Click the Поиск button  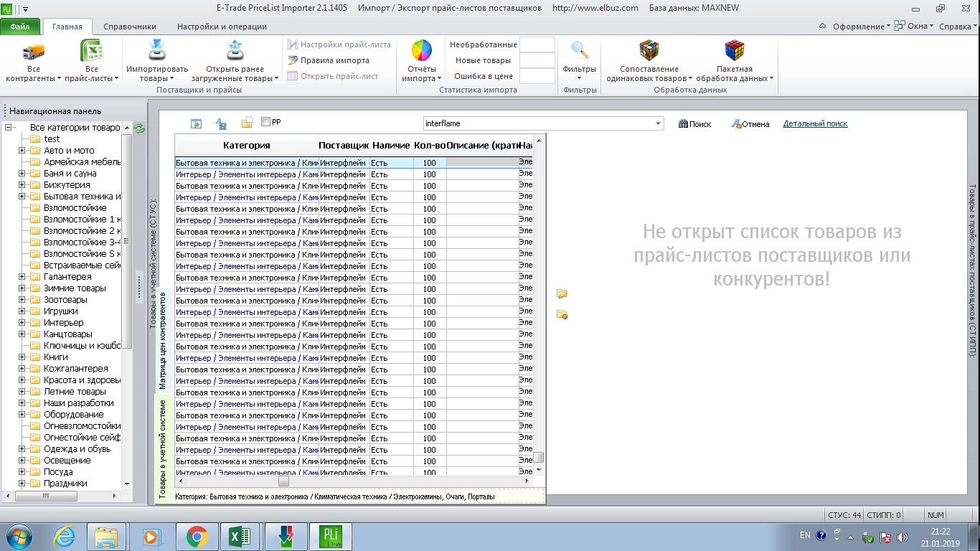click(694, 124)
